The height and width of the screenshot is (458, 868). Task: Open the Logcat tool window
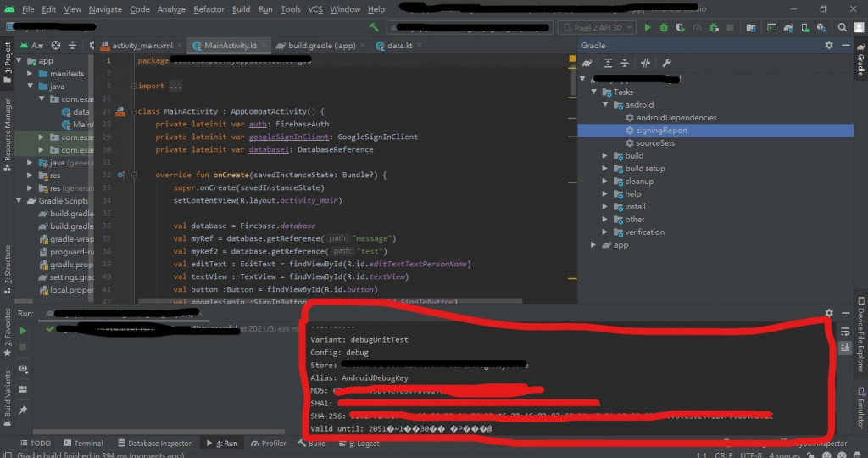(x=359, y=443)
